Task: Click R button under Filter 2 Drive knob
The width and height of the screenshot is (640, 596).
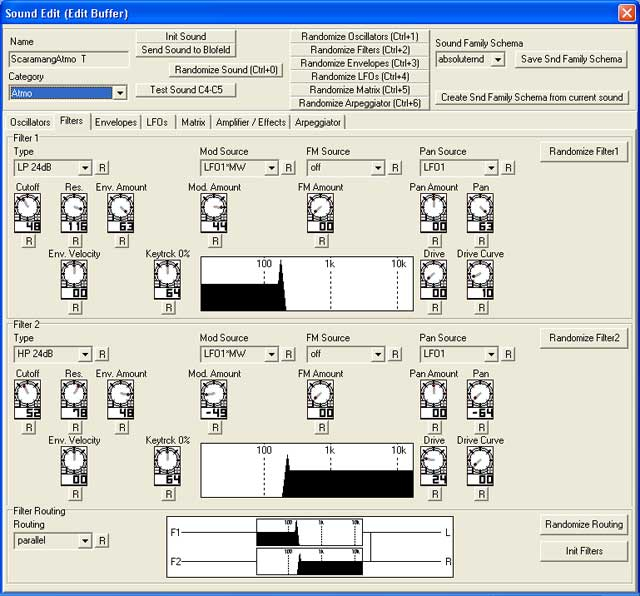Action: tap(433, 492)
